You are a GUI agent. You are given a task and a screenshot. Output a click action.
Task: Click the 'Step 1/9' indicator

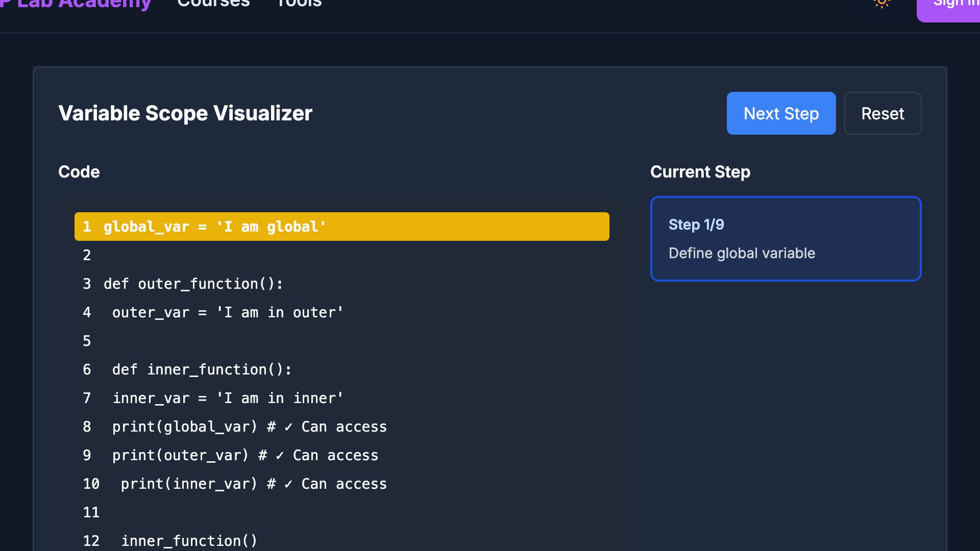click(x=696, y=224)
